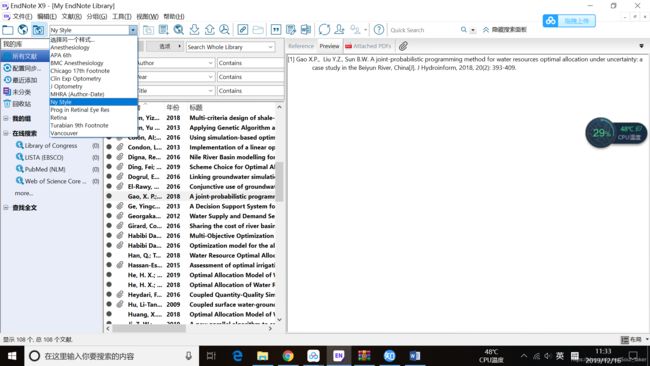Open Microsoft Edge from the taskbar
This screenshot has height=366, width=650.
pos(237,356)
